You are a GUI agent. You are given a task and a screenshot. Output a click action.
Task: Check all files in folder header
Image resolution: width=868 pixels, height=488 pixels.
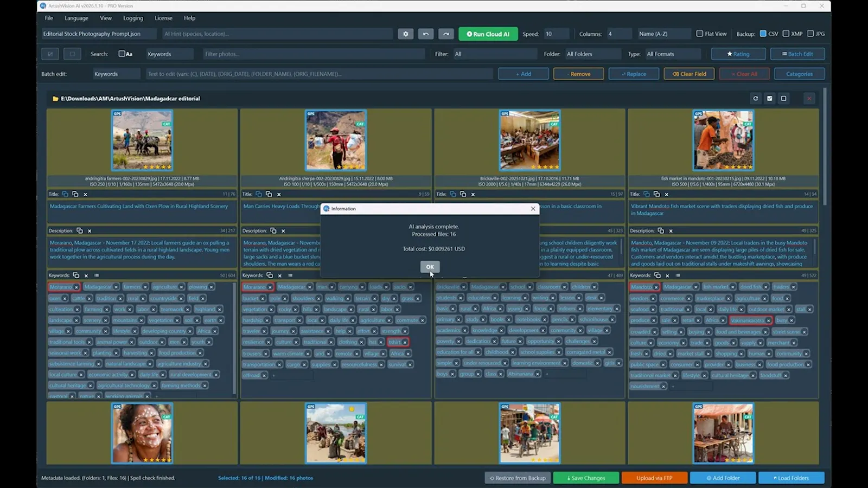click(x=769, y=98)
